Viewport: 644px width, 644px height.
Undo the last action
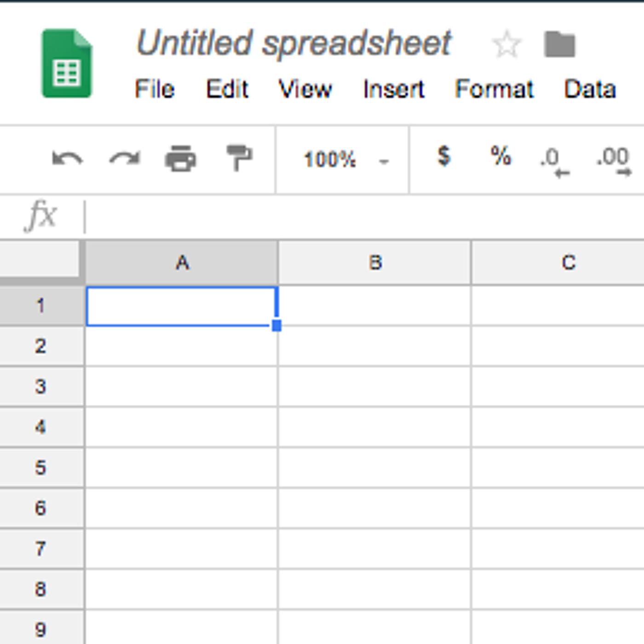[x=67, y=159]
